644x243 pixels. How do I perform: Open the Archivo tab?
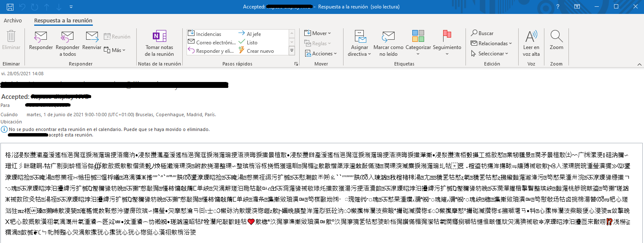(x=13, y=20)
